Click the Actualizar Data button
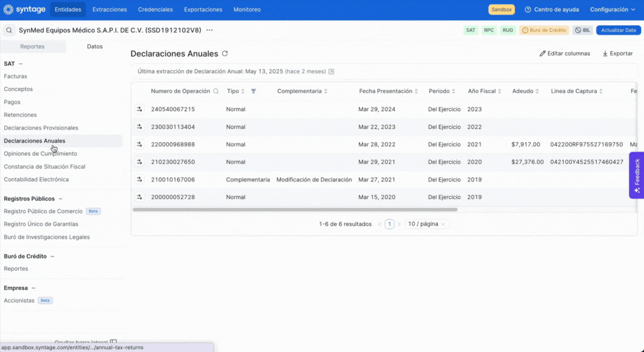The height and width of the screenshot is (352, 644). [619, 30]
